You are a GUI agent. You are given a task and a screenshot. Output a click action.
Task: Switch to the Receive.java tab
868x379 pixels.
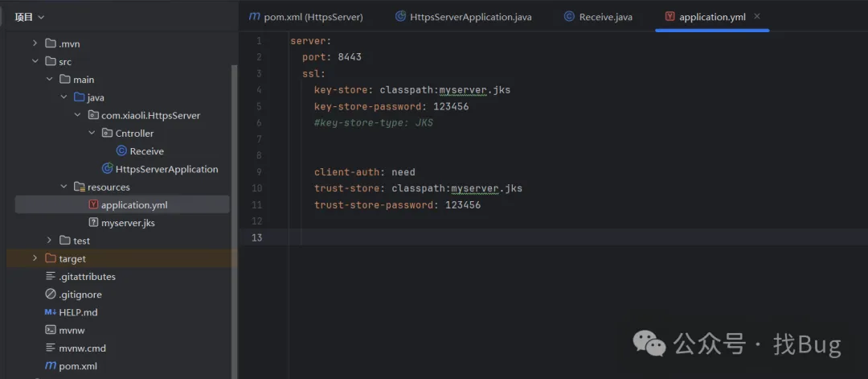click(599, 17)
